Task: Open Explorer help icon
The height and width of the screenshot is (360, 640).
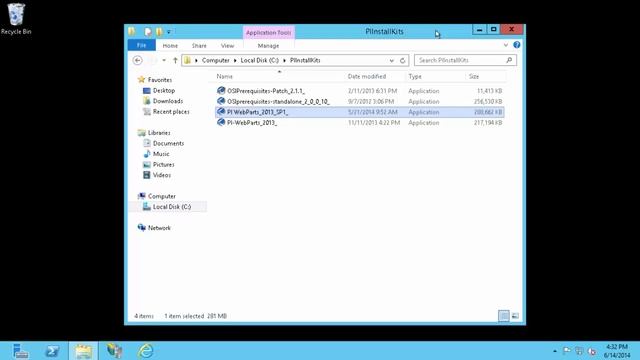Action: [x=517, y=45]
